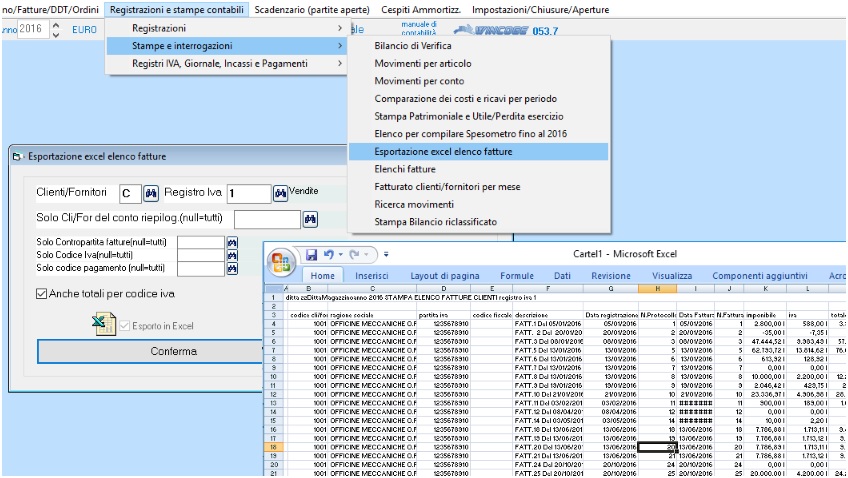Screen dimensions: 848x478
Task: Select Bilancio di Verifica menu entry
Action: (x=479, y=46)
